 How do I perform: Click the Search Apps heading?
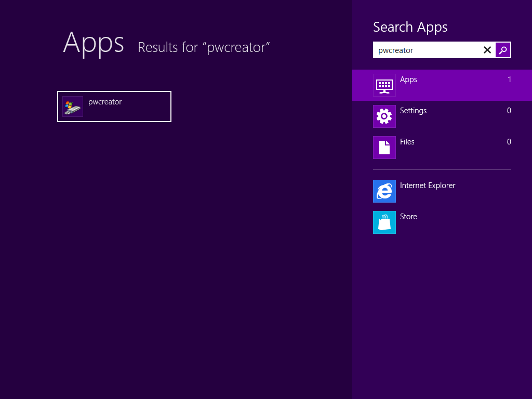(410, 27)
